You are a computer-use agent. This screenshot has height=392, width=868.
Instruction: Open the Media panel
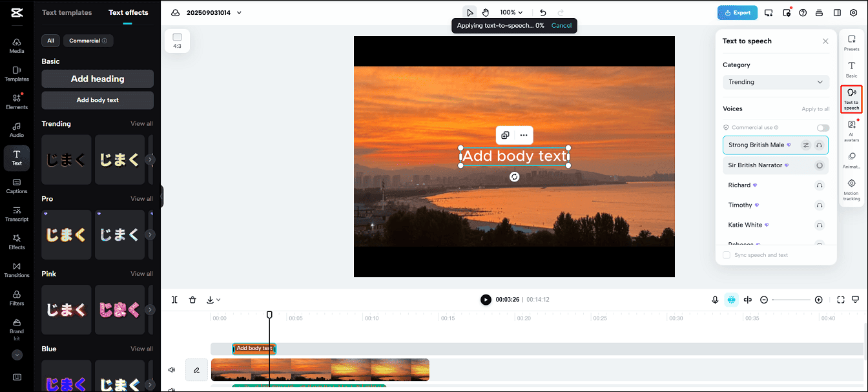tap(17, 45)
